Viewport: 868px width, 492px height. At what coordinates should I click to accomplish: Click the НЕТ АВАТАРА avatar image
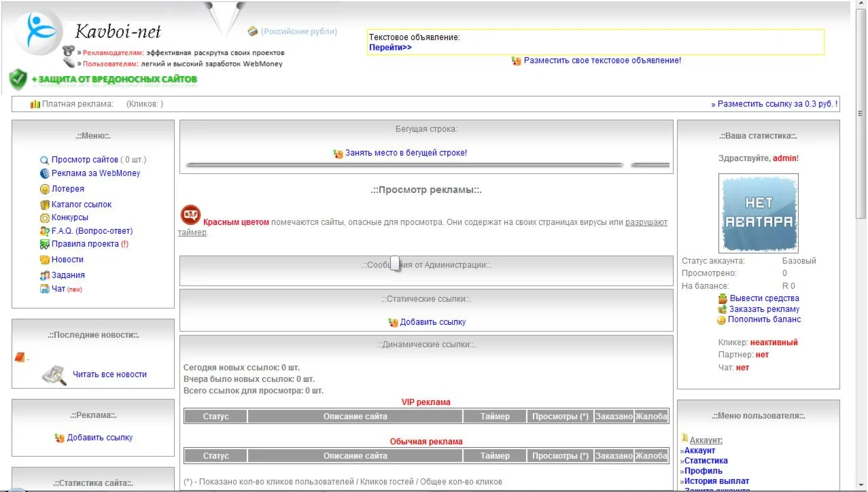759,213
